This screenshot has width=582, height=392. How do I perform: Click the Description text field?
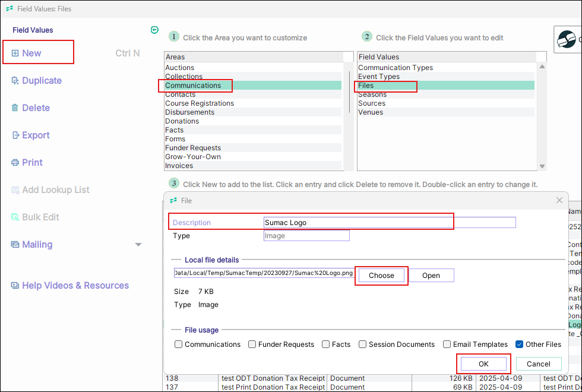389,223
